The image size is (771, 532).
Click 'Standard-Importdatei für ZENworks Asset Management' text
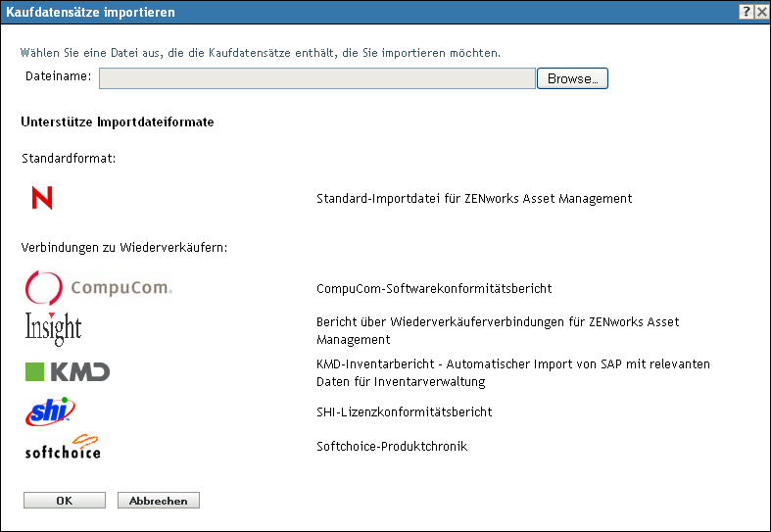click(x=474, y=199)
